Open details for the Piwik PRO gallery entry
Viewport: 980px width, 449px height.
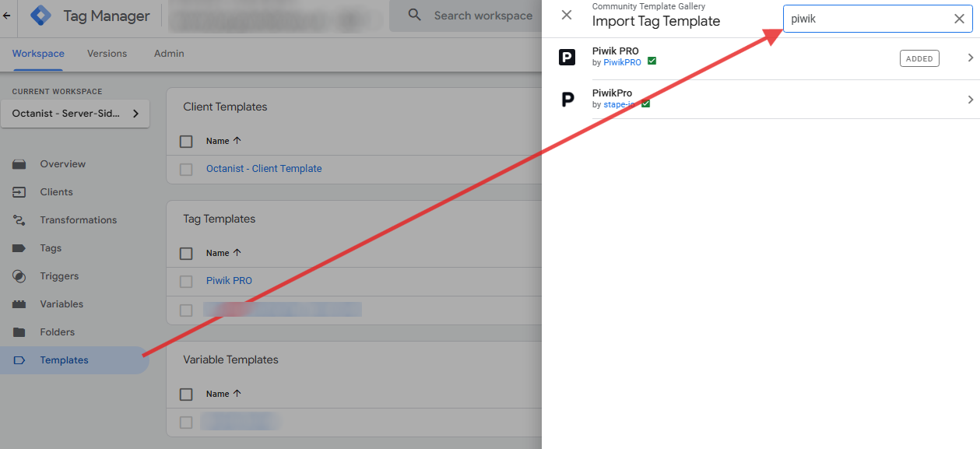pos(969,57)
